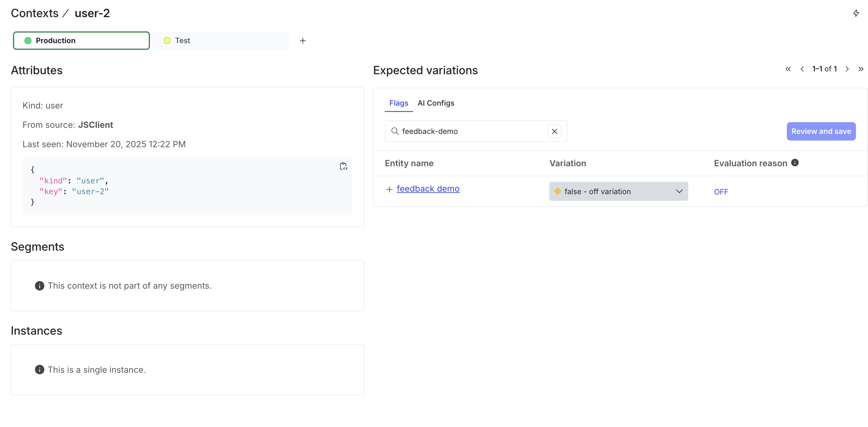
Task: Copy the context JSON using the clipboard icon
Action: 343,166
